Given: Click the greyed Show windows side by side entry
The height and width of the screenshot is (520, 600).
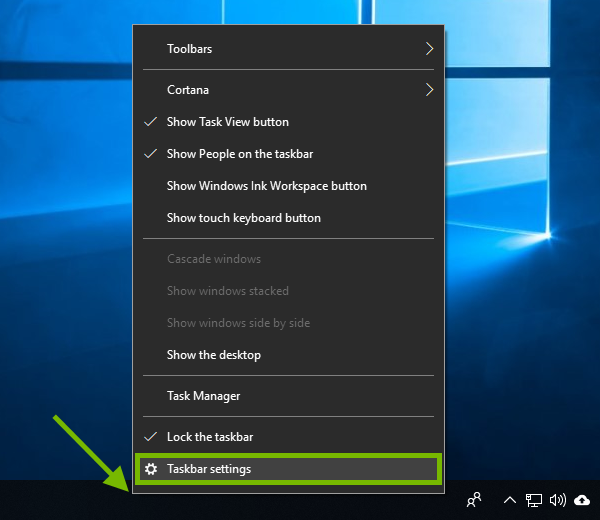Looking at the screenshot, I should coord(289,323).
